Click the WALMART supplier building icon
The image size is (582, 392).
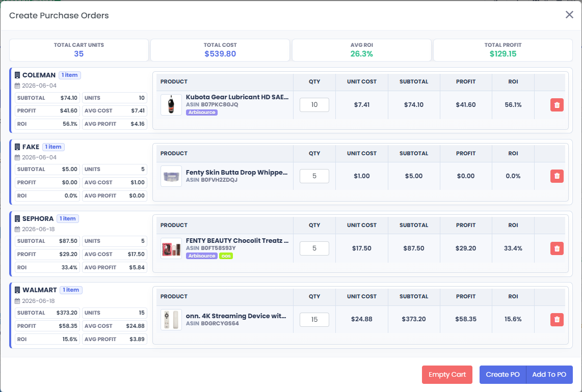pyautogui.click(x=17, y=290)
